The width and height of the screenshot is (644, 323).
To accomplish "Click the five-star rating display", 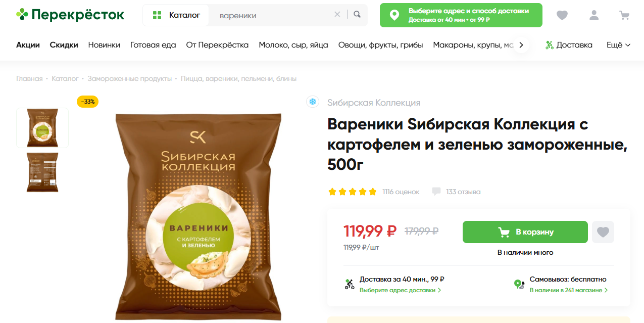I will pos(353,192).
